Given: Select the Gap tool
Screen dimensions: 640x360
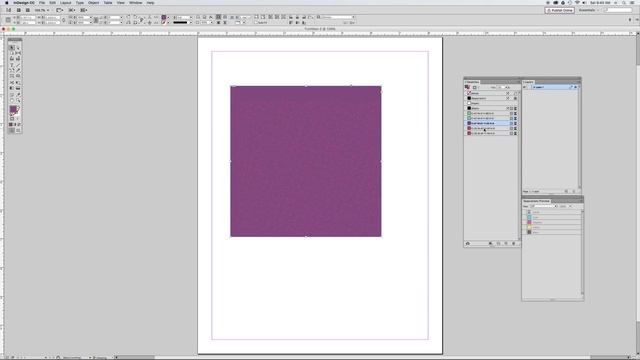Looking at the screenshot, I should [18, 53].
